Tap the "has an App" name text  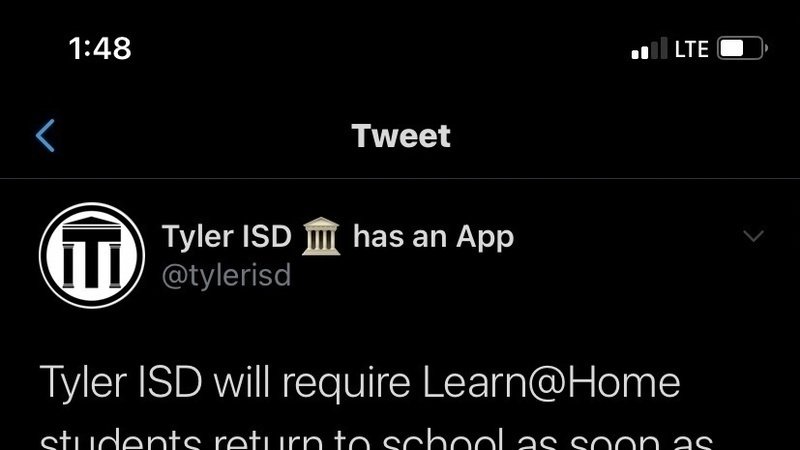(434, 237)
